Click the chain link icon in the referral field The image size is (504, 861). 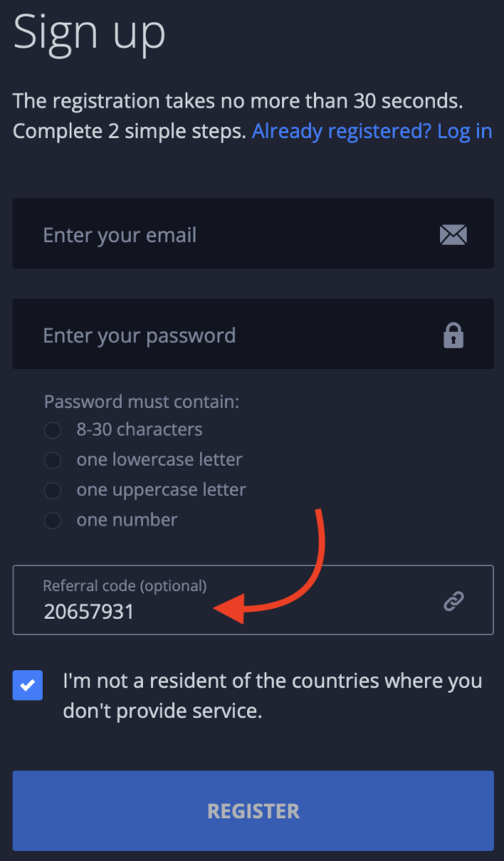pyautogui.click(x=454, y=600)
